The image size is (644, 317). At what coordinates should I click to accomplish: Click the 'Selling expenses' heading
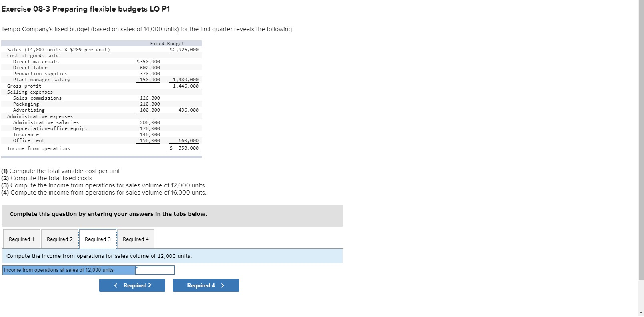click(x=30, y=92)
